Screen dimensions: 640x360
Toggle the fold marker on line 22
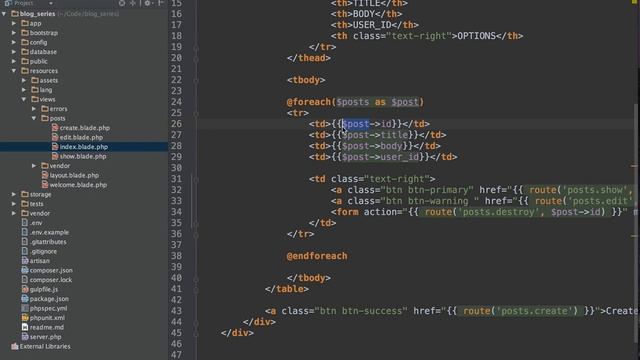196,80
